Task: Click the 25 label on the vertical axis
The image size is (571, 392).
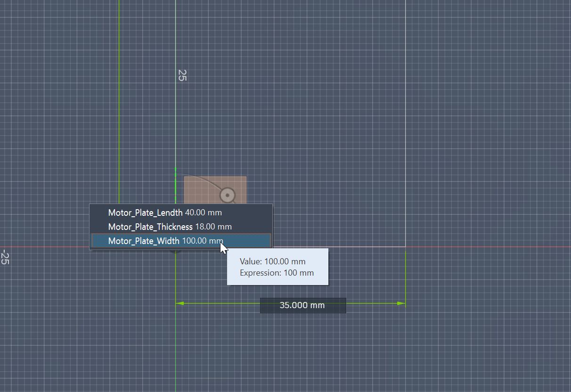Action: (x=182, y=74)
